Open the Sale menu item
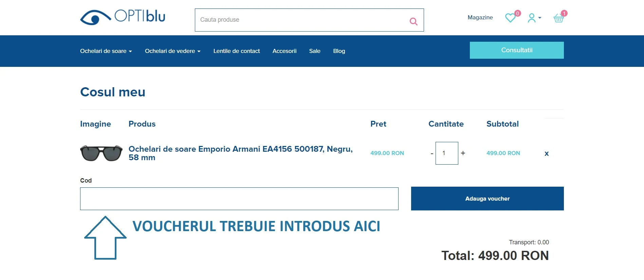 315,51
